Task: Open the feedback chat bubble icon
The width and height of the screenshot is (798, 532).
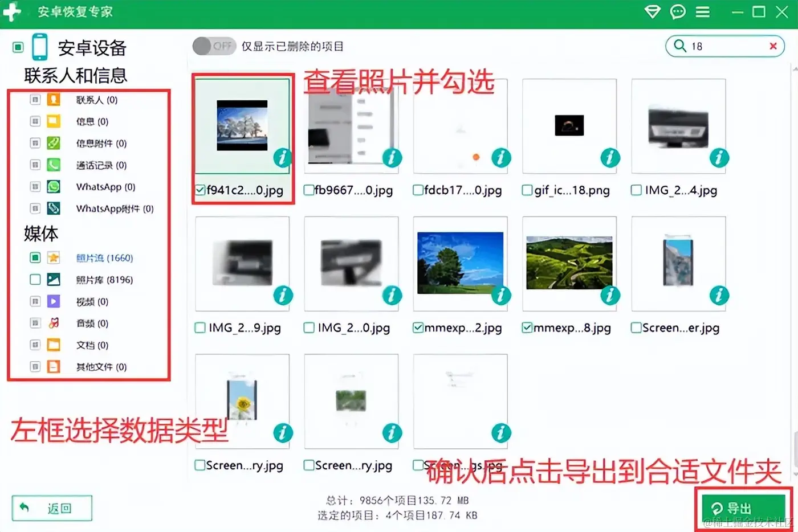Action: (678, 12)
